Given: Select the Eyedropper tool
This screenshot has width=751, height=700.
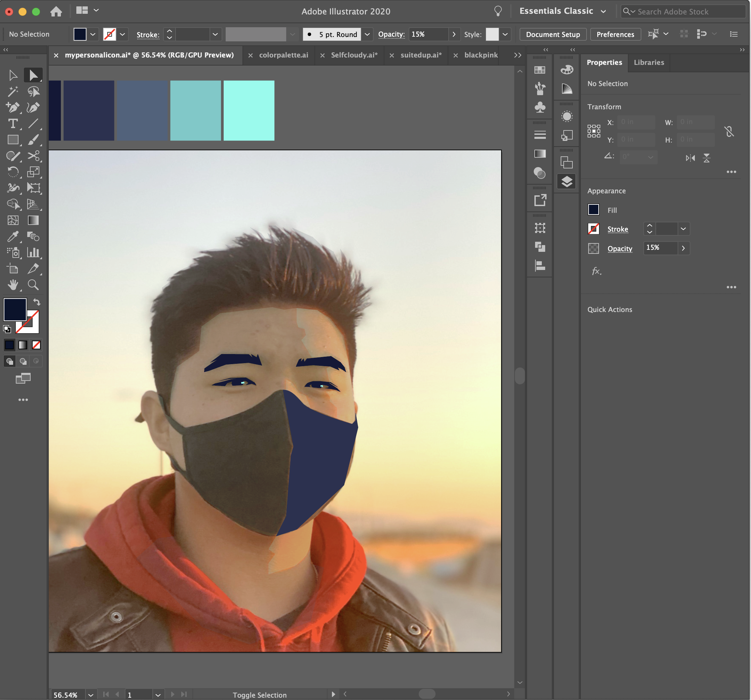Looking at the screenshot, I should [13, 236].
